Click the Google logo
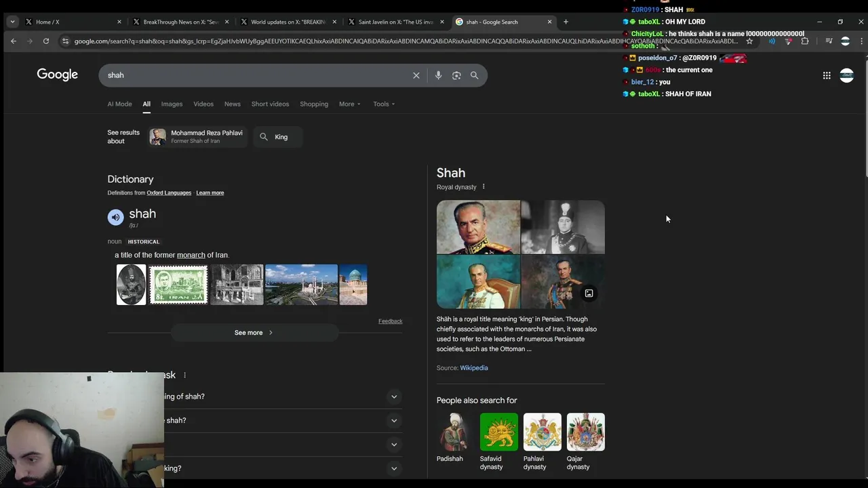Image resolution: width=868 pixels, height=488 pixels. click(x=58, y=75)
